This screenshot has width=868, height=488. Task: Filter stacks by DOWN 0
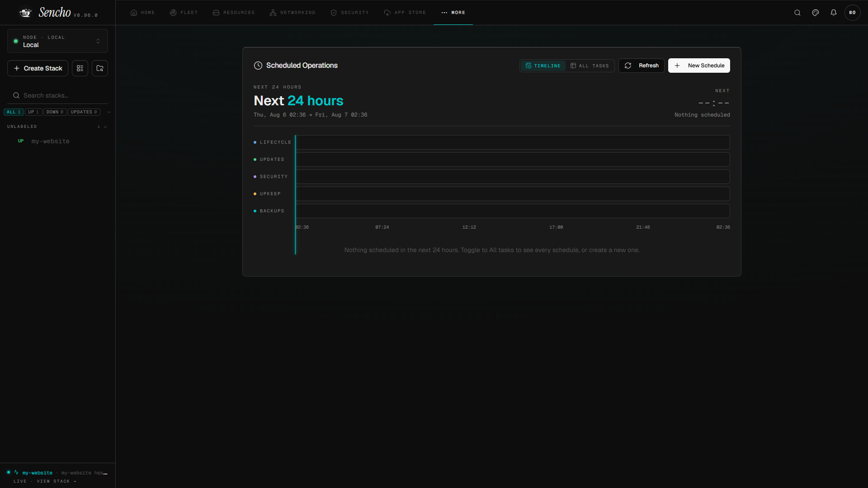(55, 112)
